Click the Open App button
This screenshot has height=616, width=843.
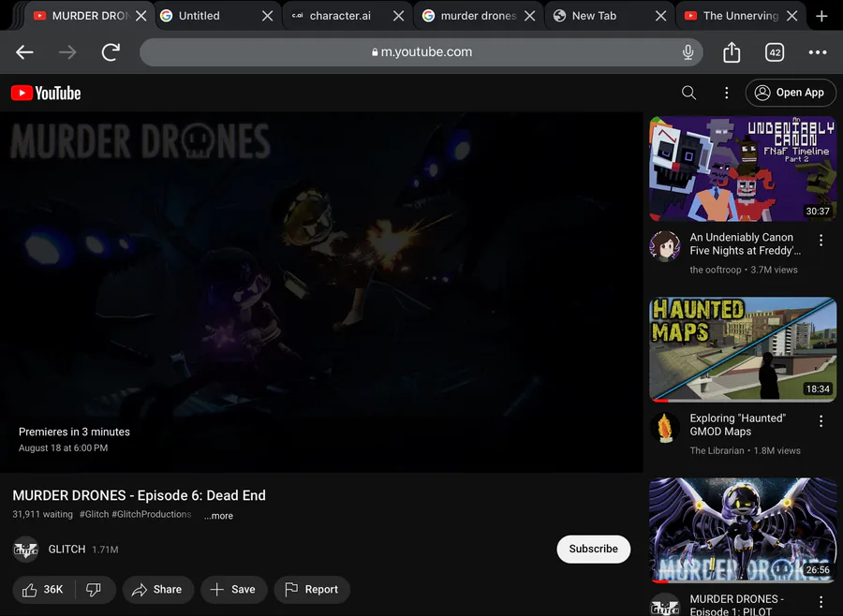coord(791,93)
